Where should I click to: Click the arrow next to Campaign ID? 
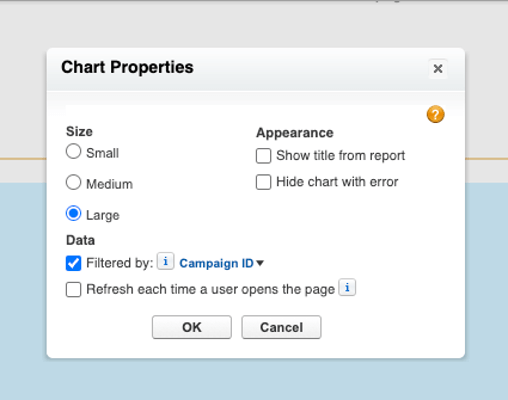(x=260, y=263)
